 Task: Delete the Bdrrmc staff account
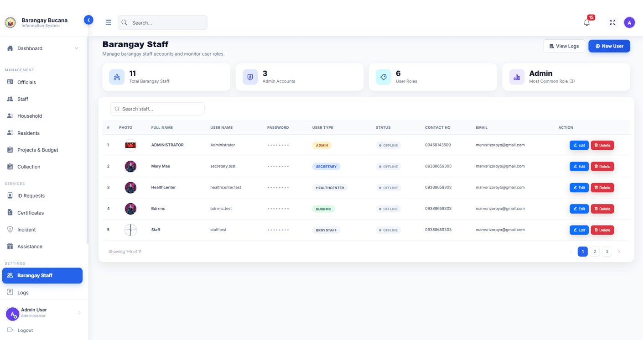pos(602,209)
